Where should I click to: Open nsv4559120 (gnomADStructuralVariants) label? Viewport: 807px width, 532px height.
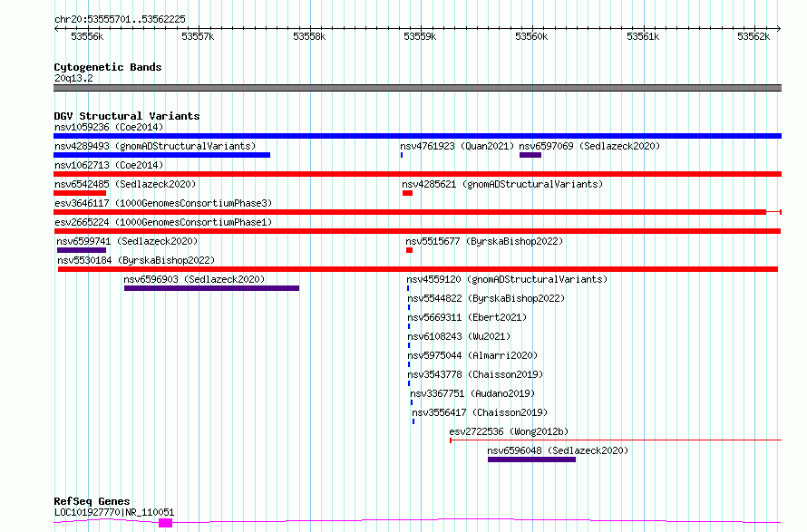(507, 279)
